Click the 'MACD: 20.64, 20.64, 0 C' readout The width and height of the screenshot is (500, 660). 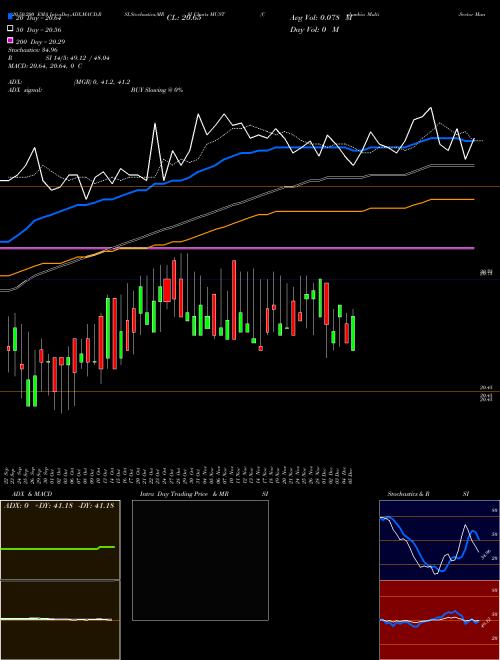45,66
